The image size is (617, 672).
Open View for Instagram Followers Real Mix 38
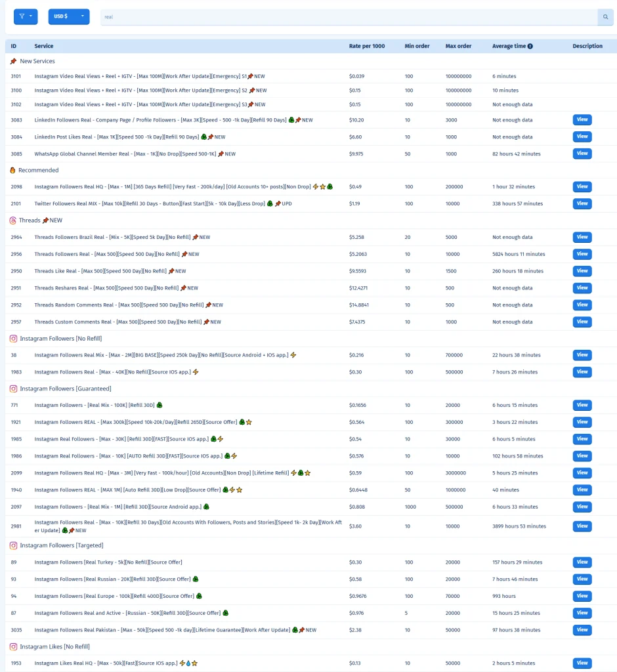582,355
